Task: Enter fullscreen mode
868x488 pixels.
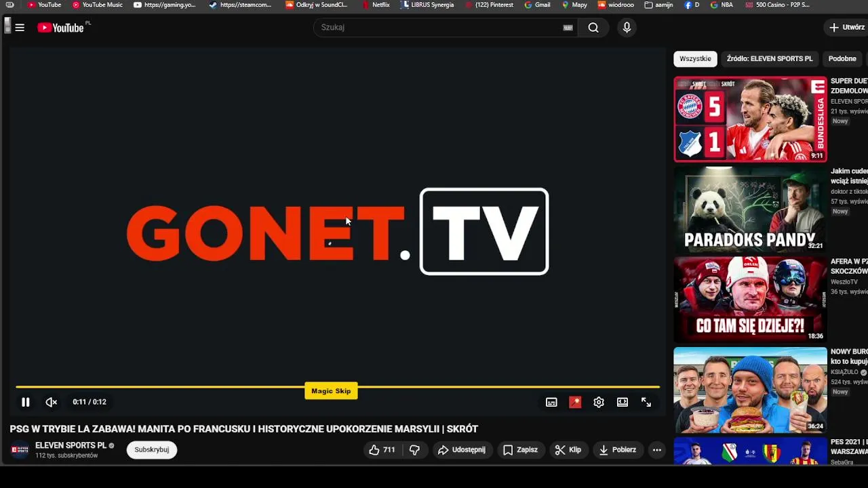Action: 646,402
